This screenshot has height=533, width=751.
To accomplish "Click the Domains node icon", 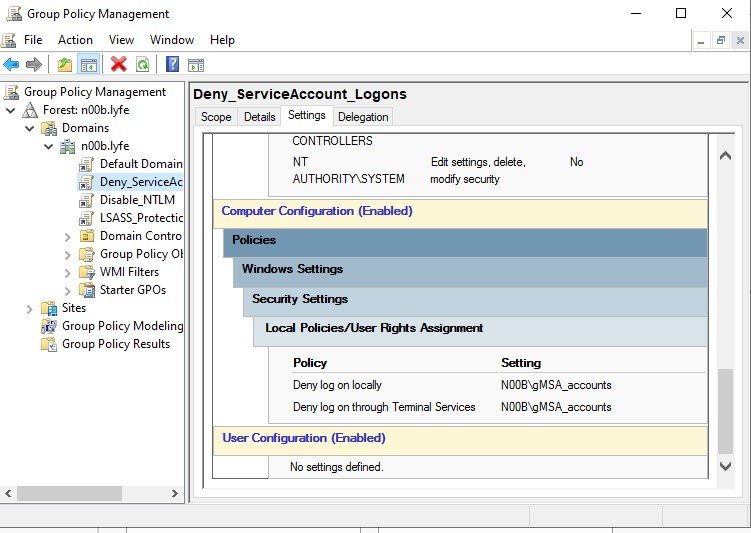I will click(49, 128).
